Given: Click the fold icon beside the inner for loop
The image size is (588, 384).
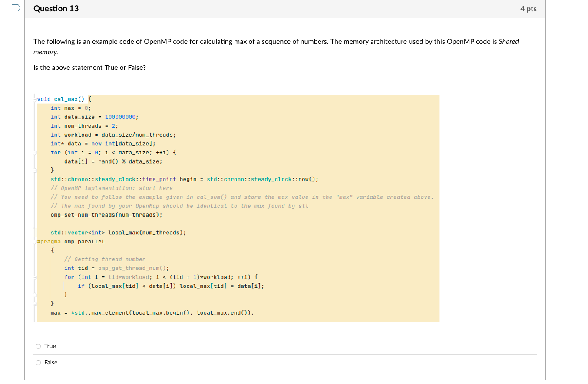Looking at the screenshot, I should click(x=36, y=277).
